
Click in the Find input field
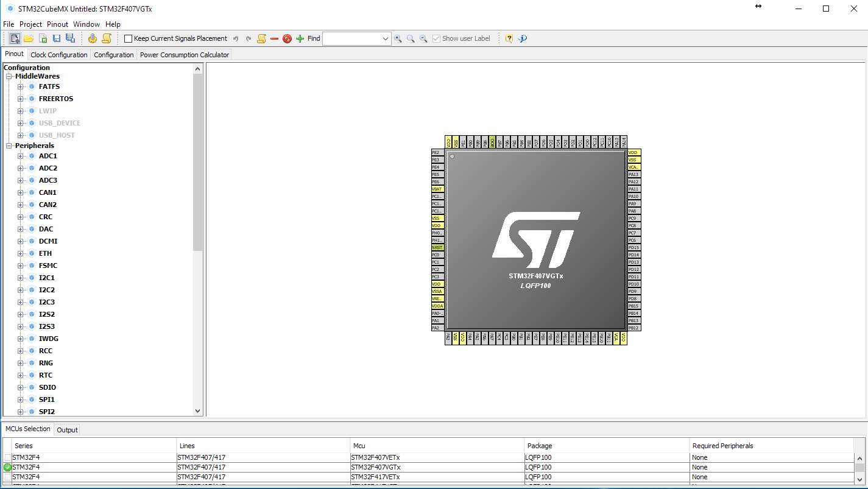pos(352,38)
